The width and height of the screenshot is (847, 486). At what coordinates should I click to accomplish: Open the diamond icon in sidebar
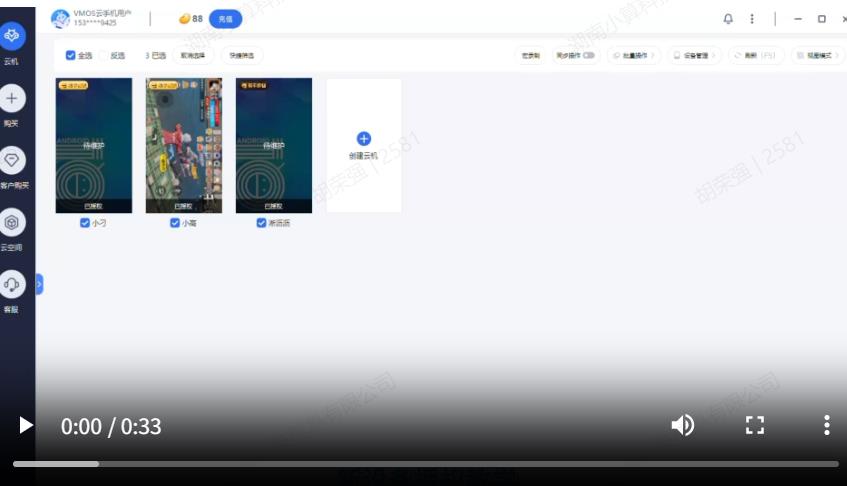click(x=12, y=160)
